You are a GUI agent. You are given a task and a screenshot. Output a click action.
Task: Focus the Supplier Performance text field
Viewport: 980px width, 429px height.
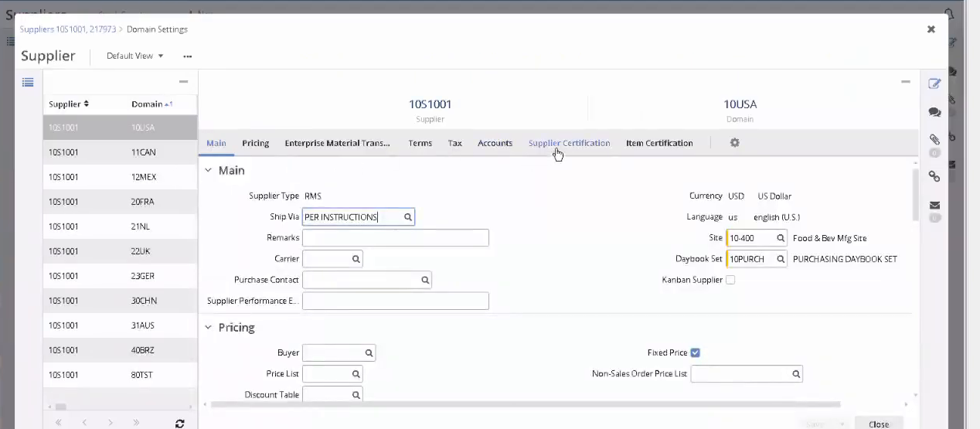click(395, 301)
